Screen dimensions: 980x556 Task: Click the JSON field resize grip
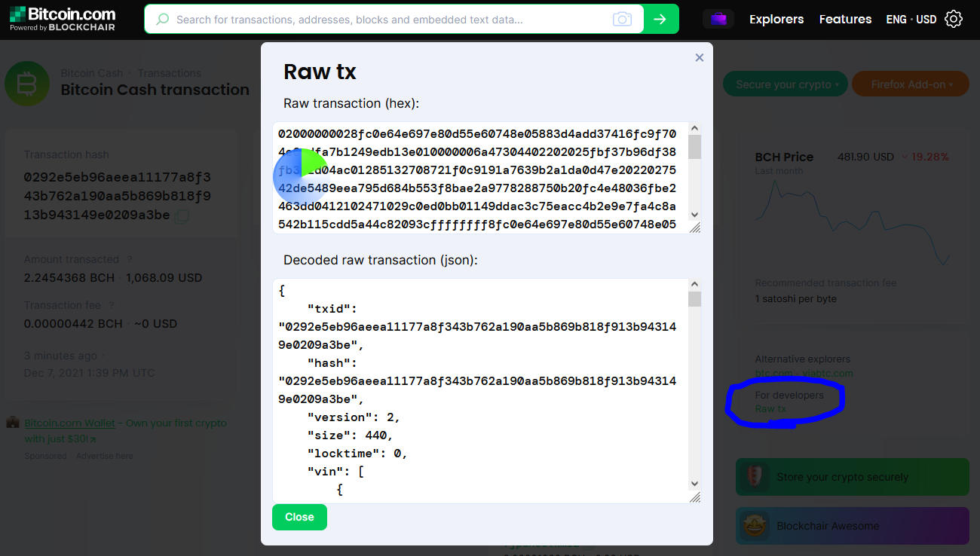tap(695, 496)
